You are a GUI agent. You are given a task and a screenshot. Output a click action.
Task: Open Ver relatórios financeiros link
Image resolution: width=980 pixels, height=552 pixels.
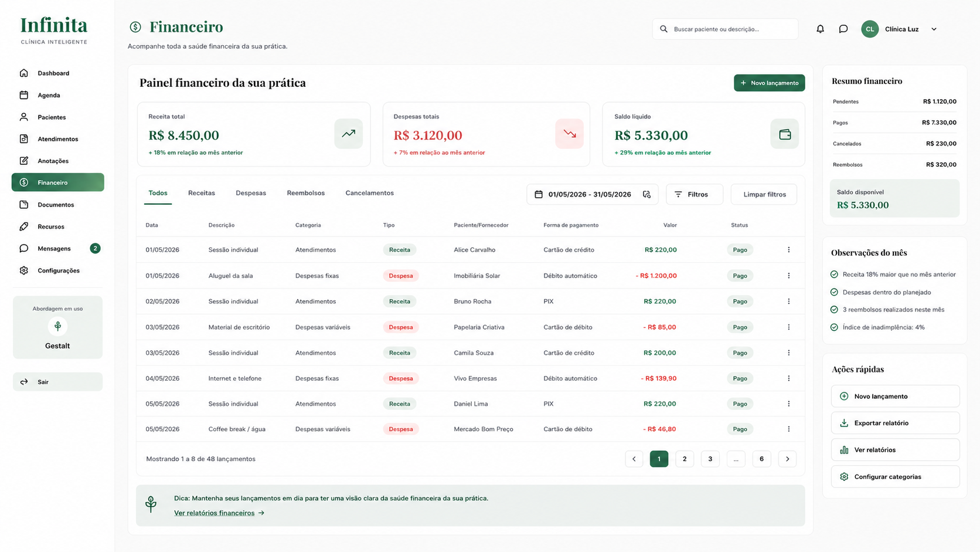(x=219, y=513)
